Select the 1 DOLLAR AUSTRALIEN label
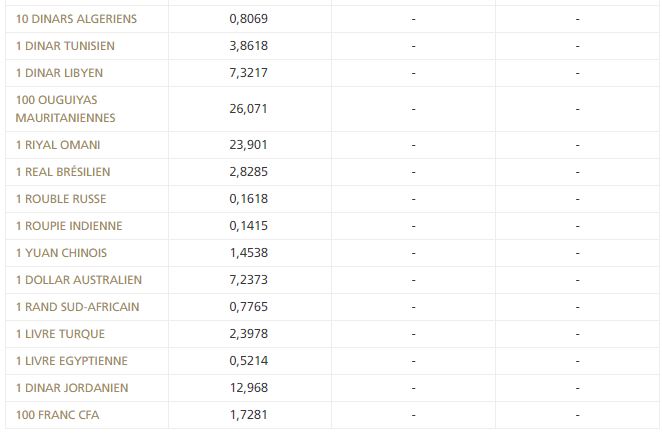Image resolution: width=663 pixels, height=433 pixels. pos(79,280)
